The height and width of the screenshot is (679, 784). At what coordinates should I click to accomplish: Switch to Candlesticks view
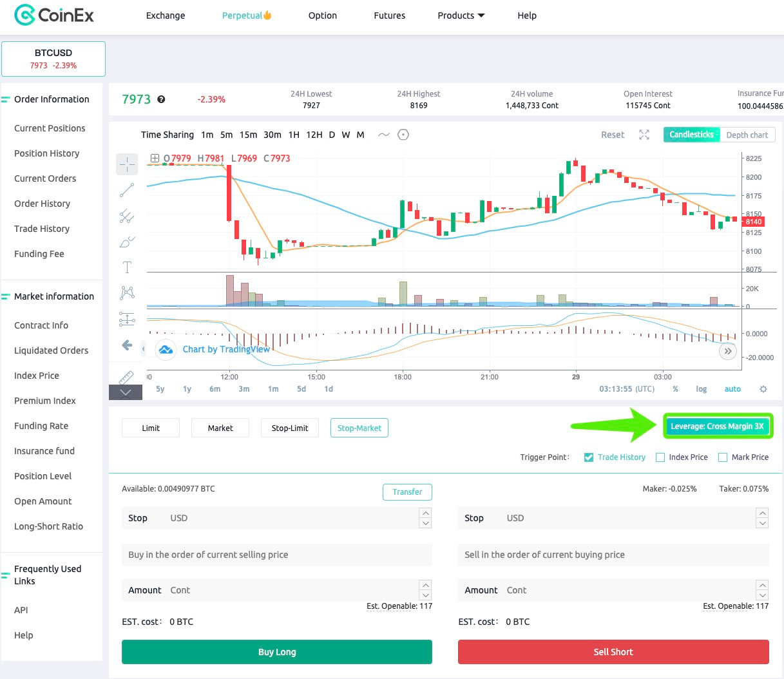coord(691,135)
